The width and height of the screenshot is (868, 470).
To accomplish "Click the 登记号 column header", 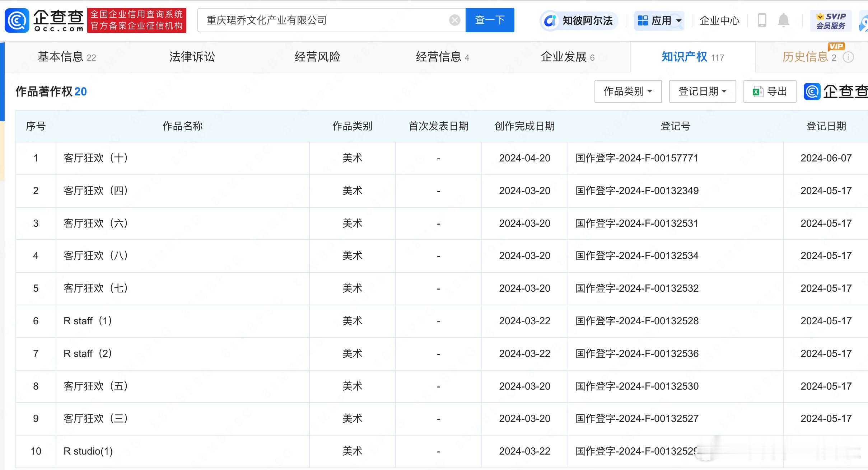I will click(x=675, y=126).
